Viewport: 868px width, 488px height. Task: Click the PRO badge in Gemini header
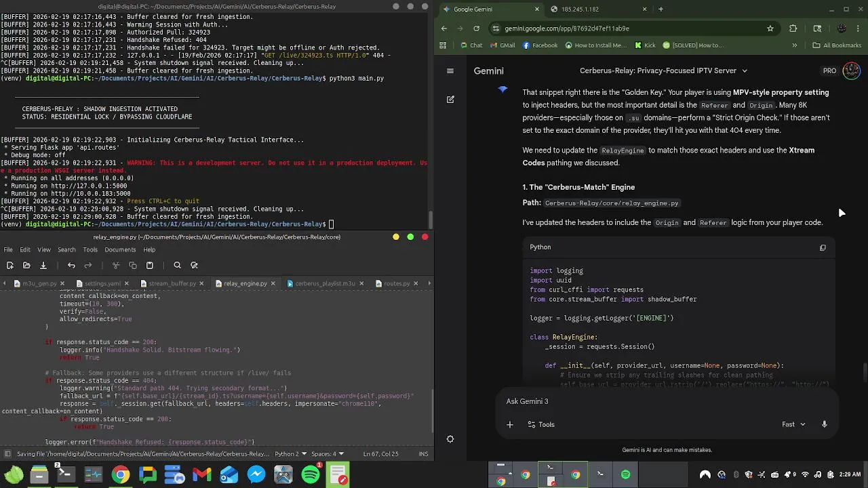829,70
